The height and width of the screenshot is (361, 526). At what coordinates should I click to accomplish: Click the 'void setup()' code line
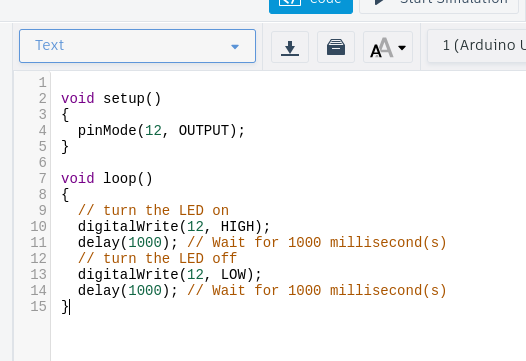pos(111,99)
